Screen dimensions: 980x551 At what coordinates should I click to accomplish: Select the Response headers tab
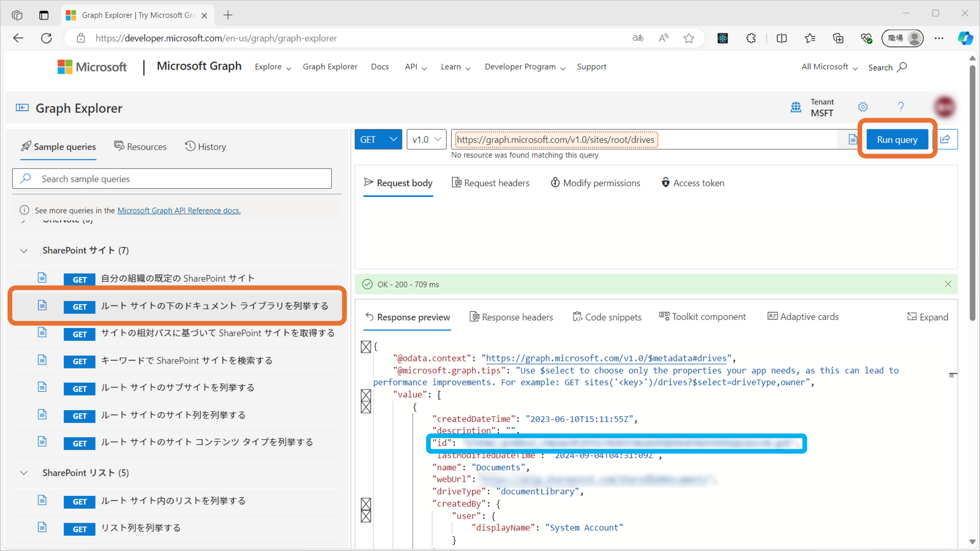[x=511, y=317]
